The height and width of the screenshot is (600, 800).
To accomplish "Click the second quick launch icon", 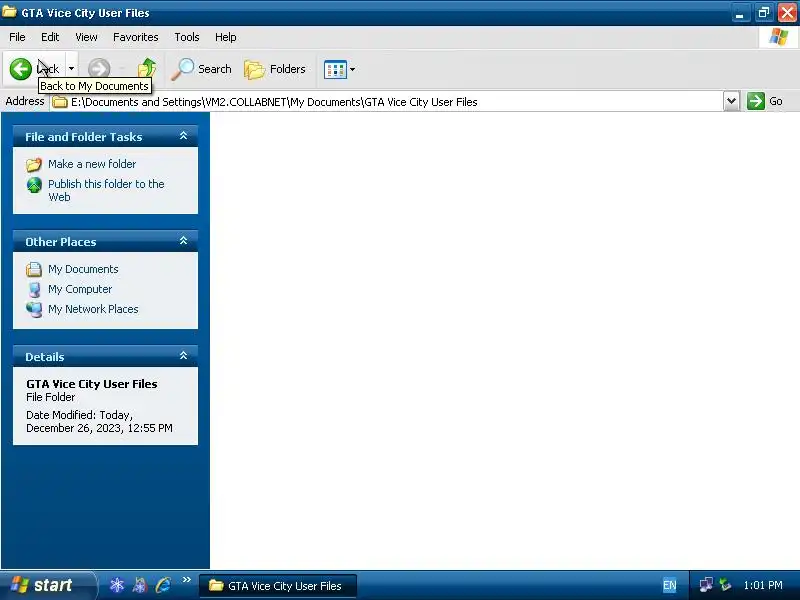I will tap(140, 585).
